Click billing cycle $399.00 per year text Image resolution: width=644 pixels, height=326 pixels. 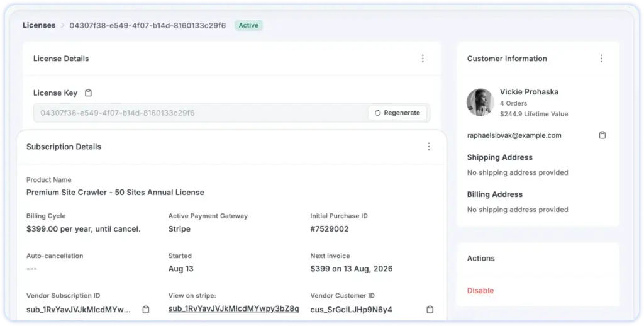(84, 229)
